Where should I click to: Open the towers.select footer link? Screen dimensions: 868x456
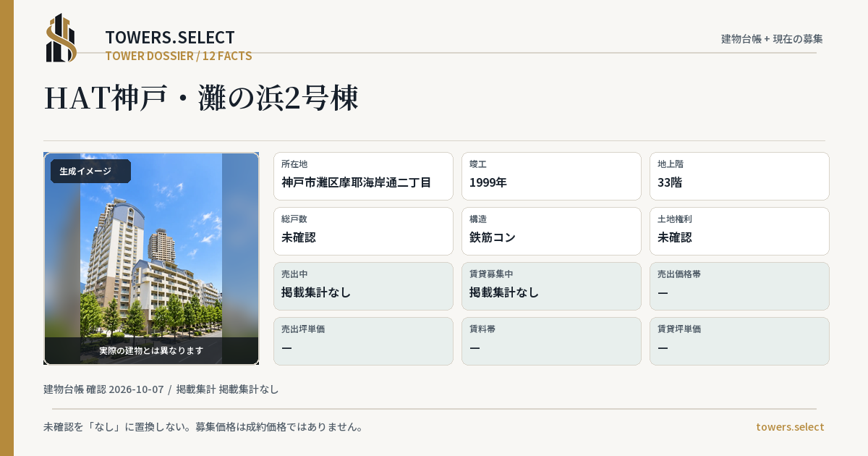click(x=790, y=427)
